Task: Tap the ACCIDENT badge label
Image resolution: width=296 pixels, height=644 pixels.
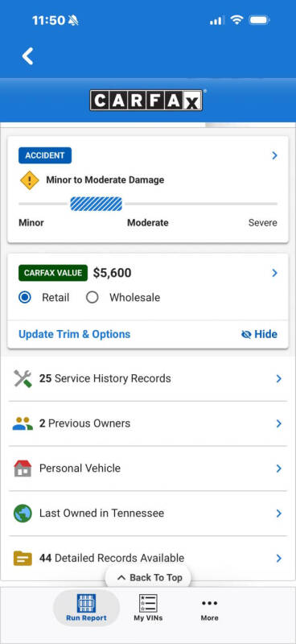Action: coord(45,155)
